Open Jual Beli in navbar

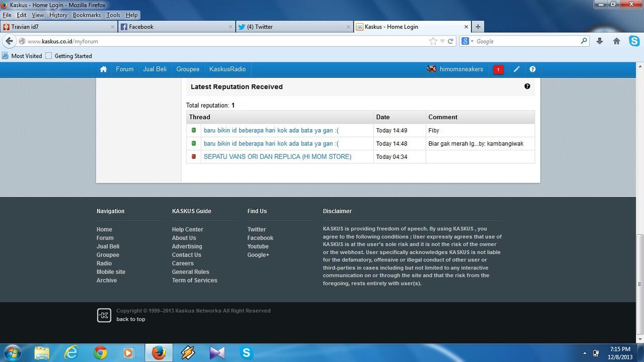154,69
